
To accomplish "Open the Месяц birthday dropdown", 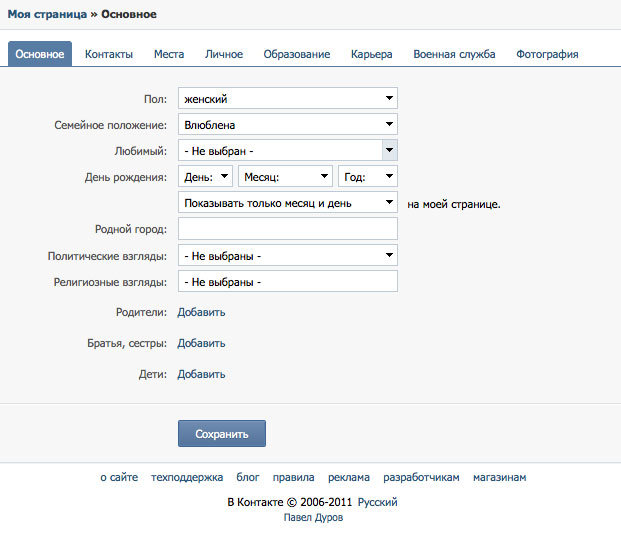I will [x=285, y=176].
